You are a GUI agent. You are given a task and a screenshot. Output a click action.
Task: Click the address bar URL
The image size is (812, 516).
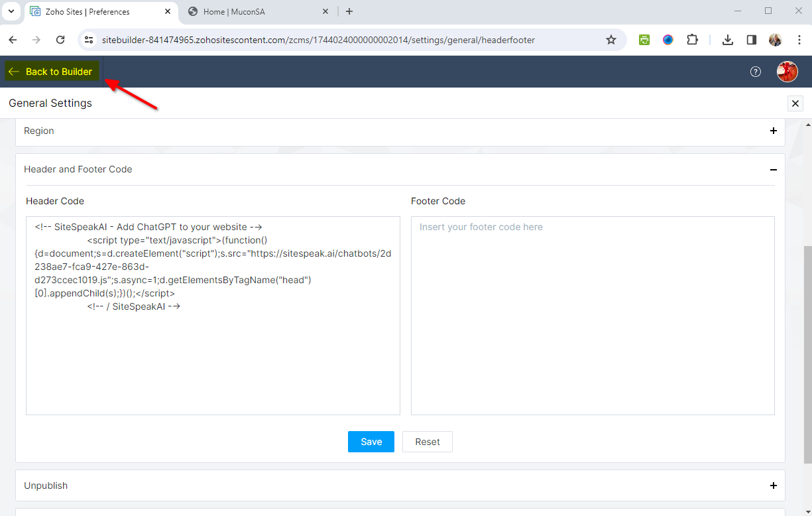[x=318, y=40]
